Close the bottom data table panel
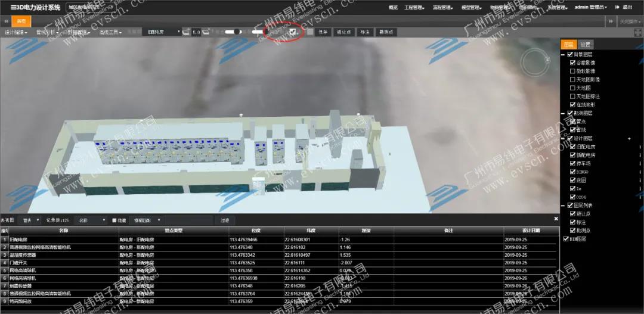 (x=556, y=219)
